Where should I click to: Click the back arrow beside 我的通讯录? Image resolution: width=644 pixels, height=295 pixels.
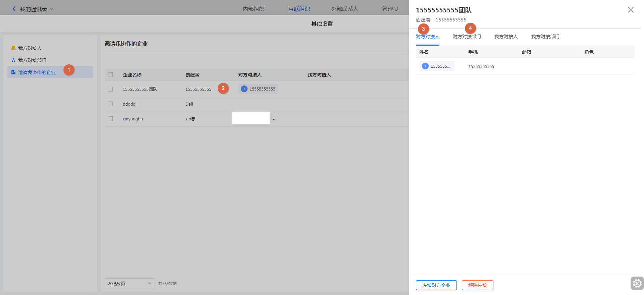[14, 9]
